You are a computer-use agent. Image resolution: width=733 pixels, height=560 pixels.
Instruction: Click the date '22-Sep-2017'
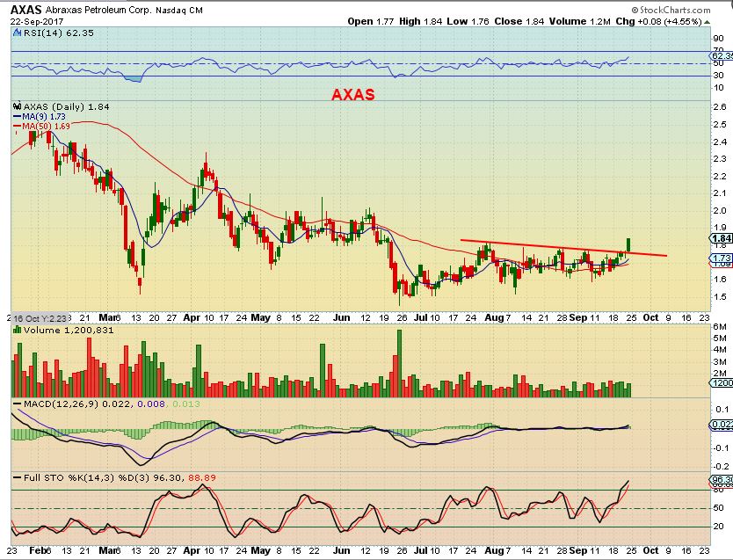36,21
